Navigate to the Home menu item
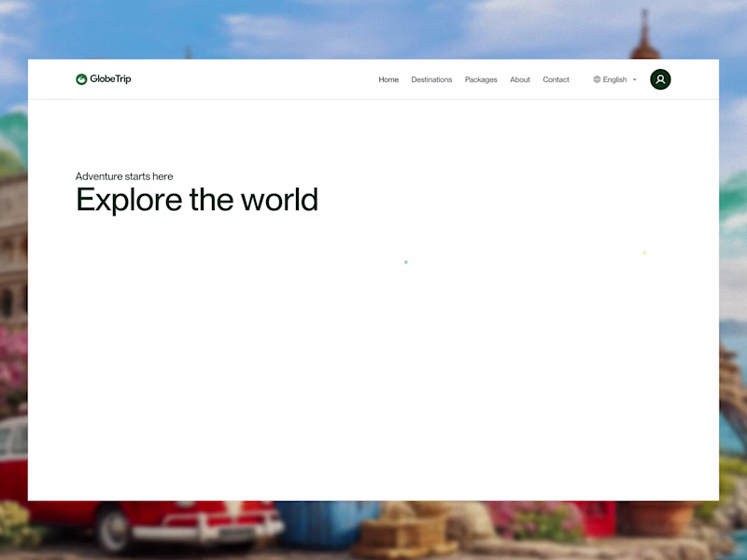 tap(388, 79)
